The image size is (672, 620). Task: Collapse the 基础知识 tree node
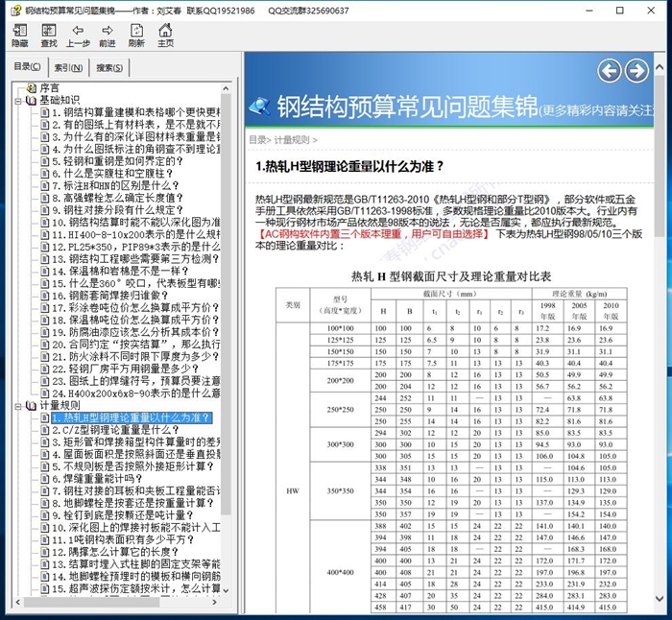18,101
